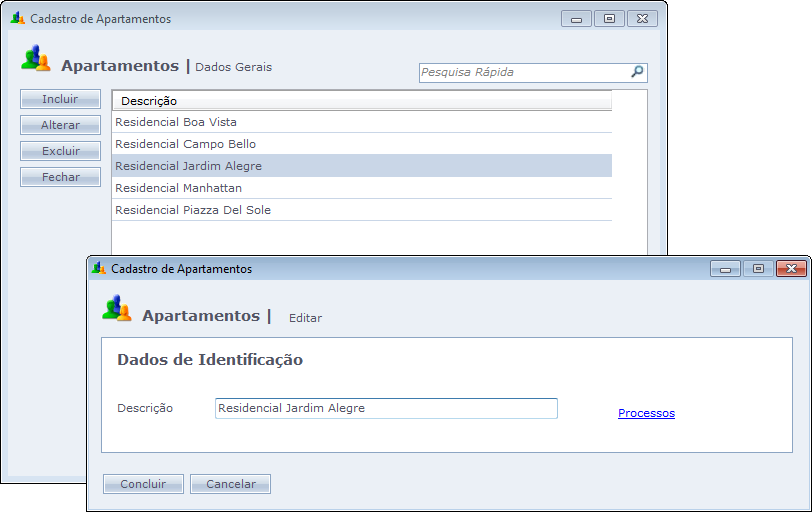The width and height of the screenshot is (812, 512).
Task: Click the Apartamentos people icon beside Dados Gerais
Action: pos(35,59)
